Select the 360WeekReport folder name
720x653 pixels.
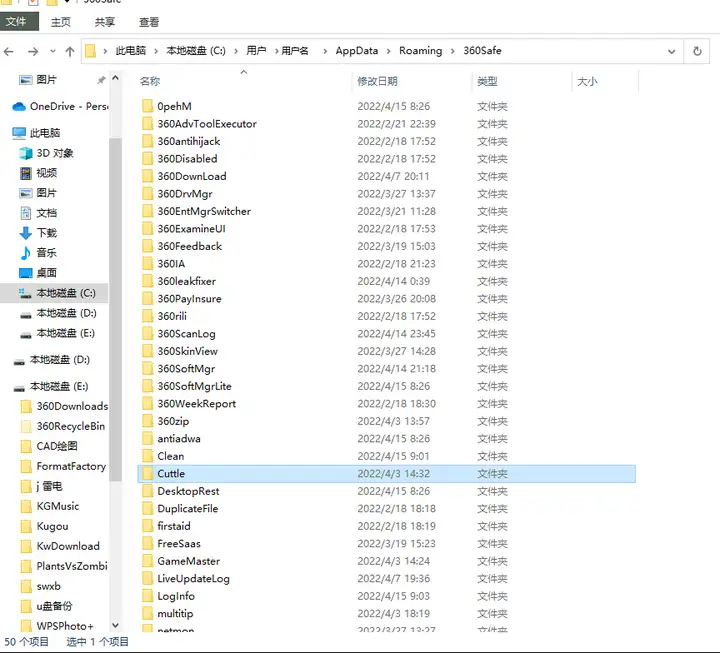click(197, 404)
